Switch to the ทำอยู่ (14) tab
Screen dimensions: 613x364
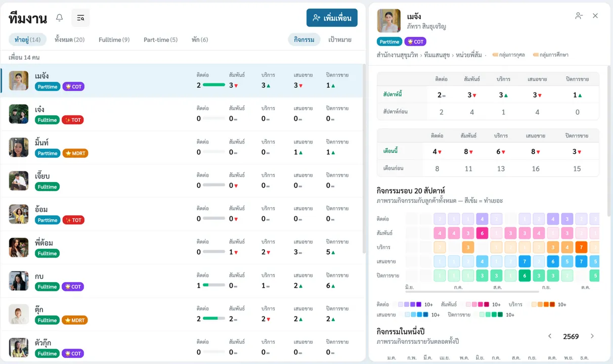(x=28, y=39)
